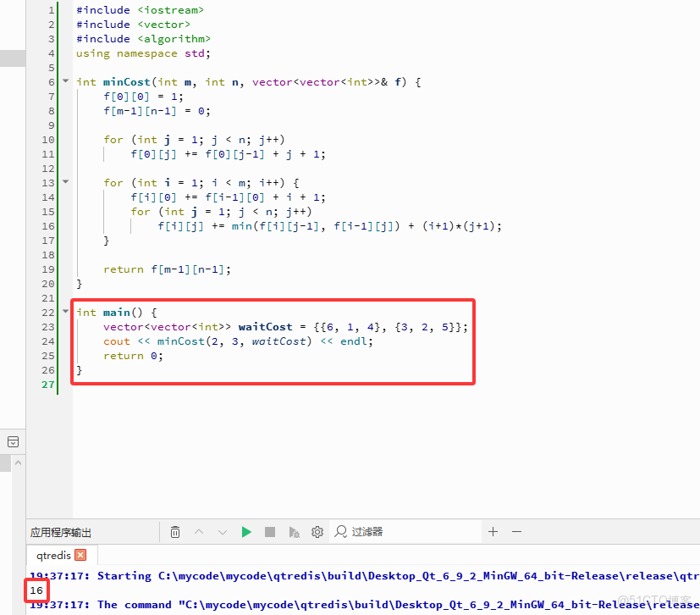Click 'return f[m-1][n-1];' statement
700x615 pixels.
[167, 269]
